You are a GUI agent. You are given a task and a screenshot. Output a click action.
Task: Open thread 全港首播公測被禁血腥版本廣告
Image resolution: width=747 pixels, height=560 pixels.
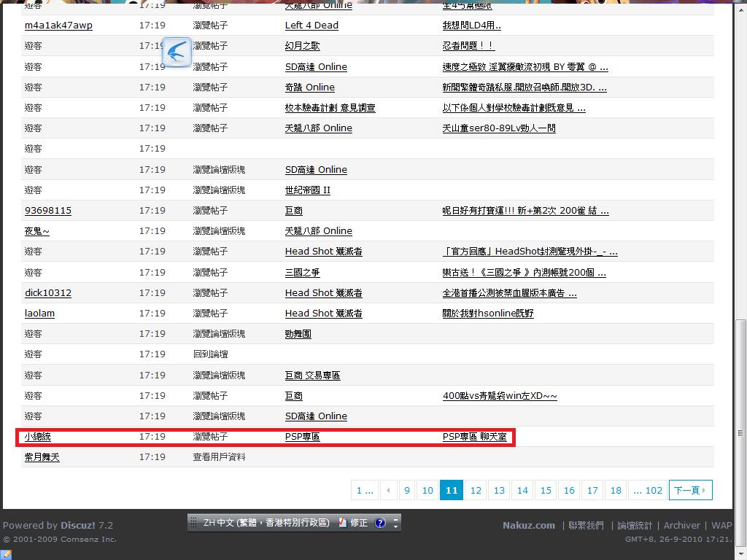pyautogui.click(x=509, y=293)
